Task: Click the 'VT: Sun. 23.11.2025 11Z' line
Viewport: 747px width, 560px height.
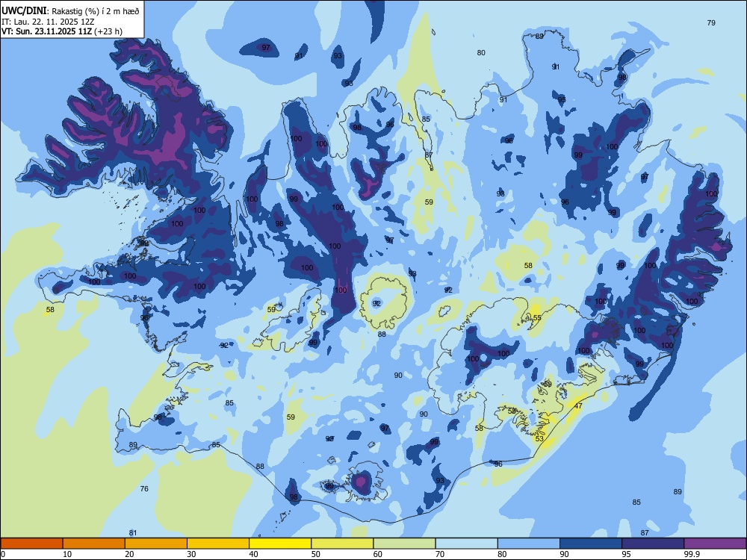Action: [x=47, y=31]
